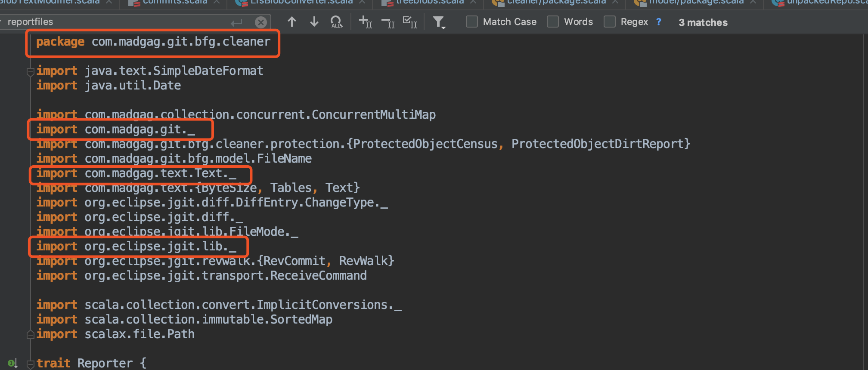Click the import com.madgag.text.Text._ line
The image size is (868, 370).
[x=136, y=173]
